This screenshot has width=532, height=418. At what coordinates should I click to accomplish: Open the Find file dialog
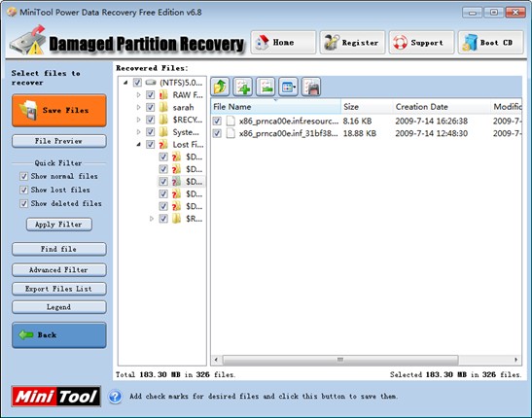click(59, 249)
